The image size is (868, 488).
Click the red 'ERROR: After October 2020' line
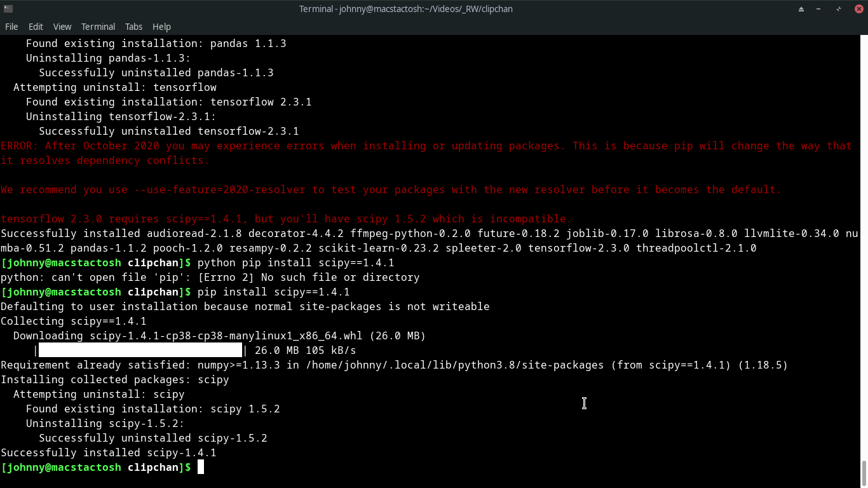coord(426,146)
